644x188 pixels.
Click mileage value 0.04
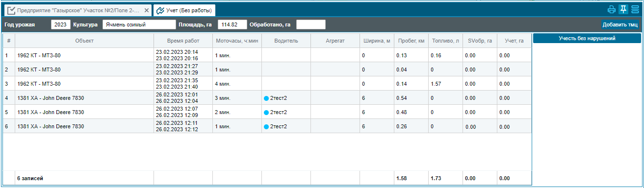pos(402,70)
